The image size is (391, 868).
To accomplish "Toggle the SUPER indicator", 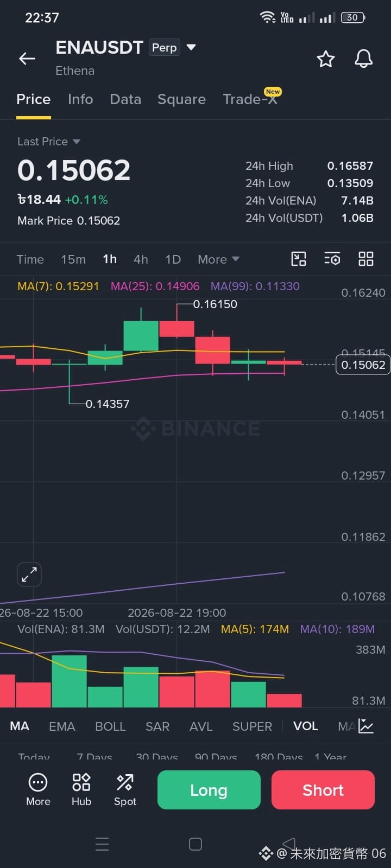I will [252, 726].
